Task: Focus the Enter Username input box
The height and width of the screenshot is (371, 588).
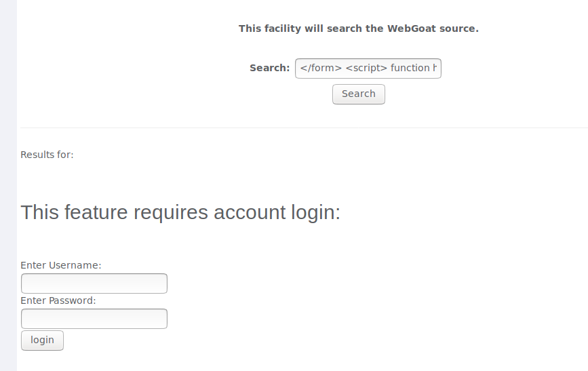Action: (x=94, y=284)
